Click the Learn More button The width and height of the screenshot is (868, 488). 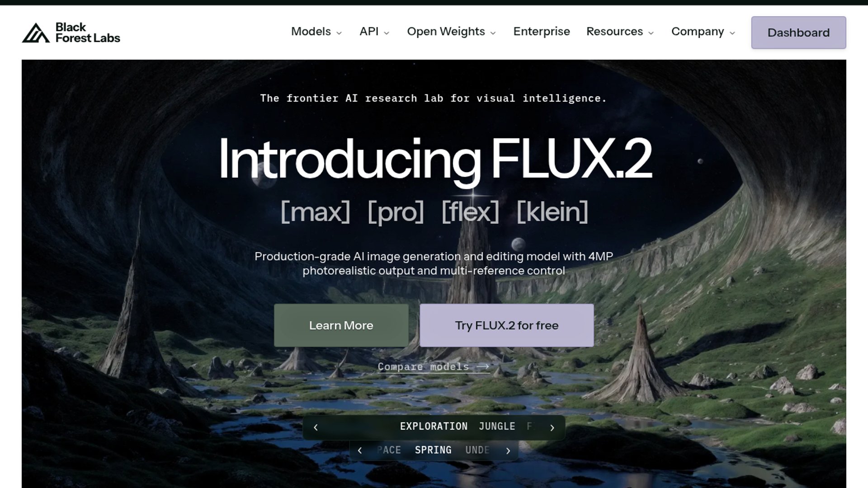click(341, 325)
